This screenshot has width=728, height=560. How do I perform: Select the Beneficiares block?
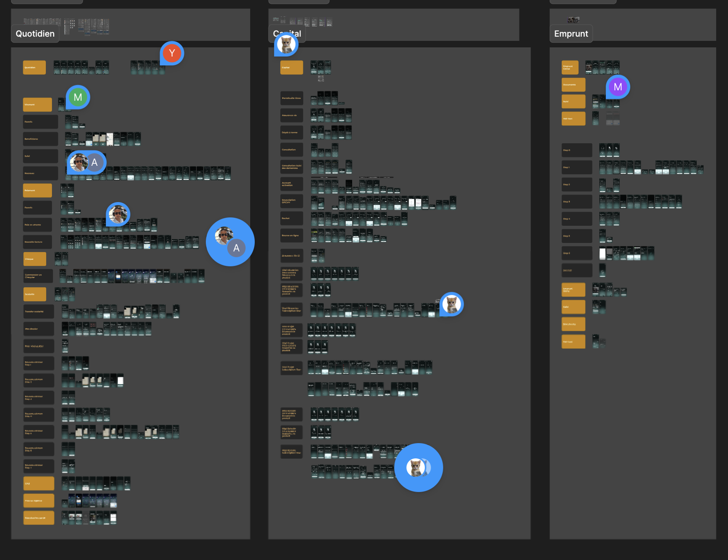tap(40, 139)
